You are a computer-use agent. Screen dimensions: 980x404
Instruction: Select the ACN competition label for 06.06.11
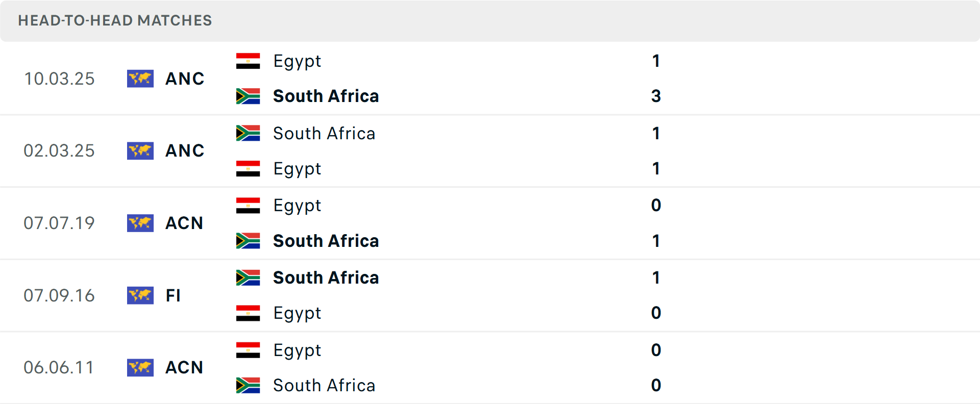click(184, 367)
